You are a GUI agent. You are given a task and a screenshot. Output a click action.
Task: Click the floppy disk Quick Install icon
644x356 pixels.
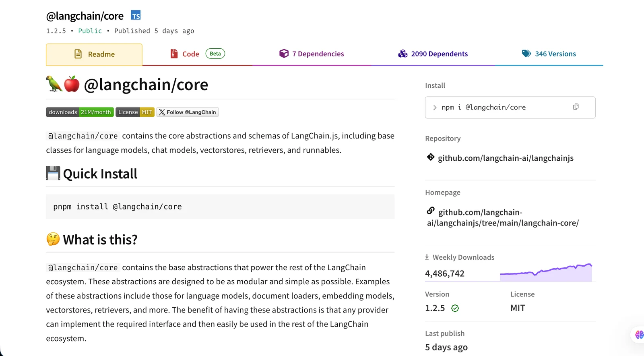(x=53, y=173)
